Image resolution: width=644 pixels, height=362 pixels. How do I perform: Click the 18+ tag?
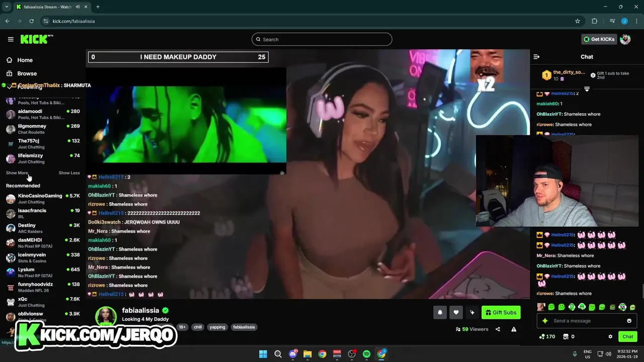[x=182, y=327]
